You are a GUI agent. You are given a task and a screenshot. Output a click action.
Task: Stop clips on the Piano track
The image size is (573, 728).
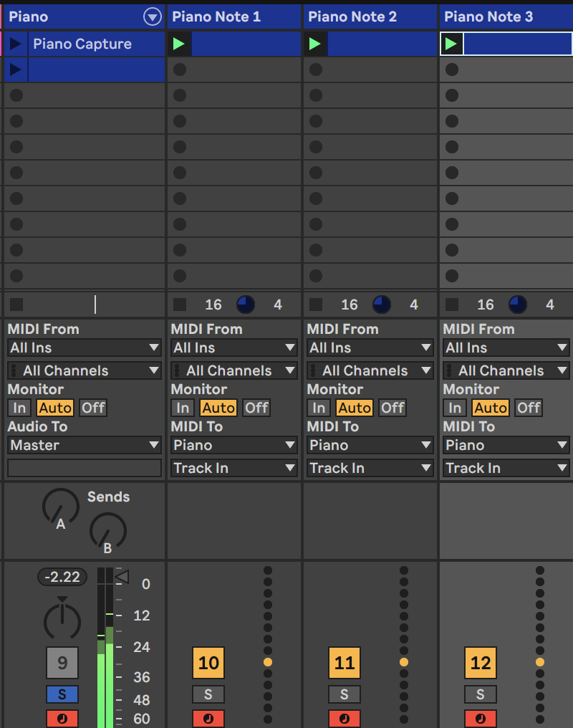click(16, 305)
